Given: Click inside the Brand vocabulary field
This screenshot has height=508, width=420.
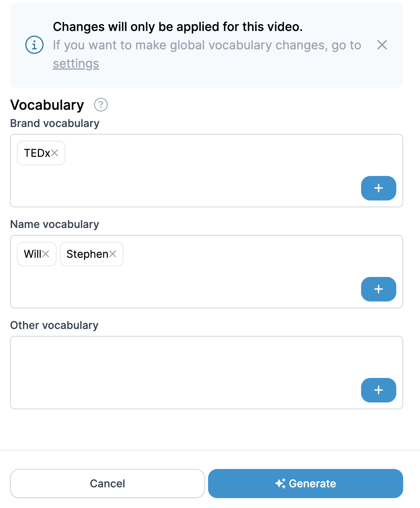Looking at the screenshot, I should click(x=206, y=171).
